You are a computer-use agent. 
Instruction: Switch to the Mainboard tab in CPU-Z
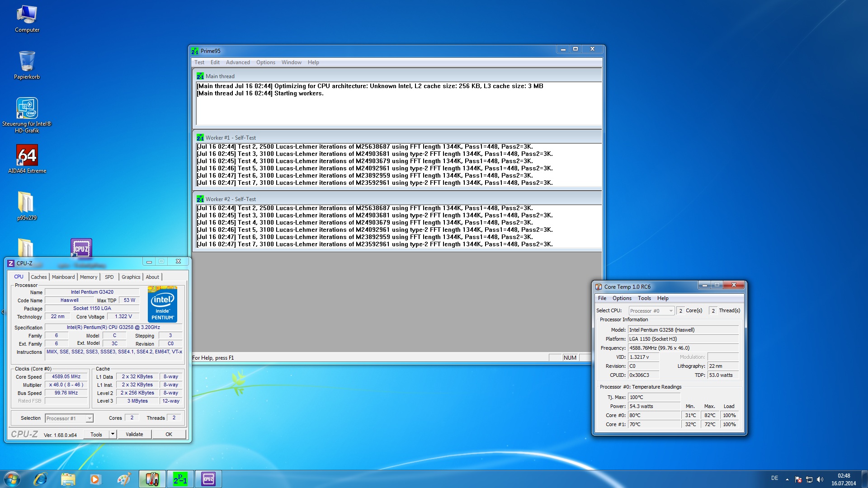(63, 277)
